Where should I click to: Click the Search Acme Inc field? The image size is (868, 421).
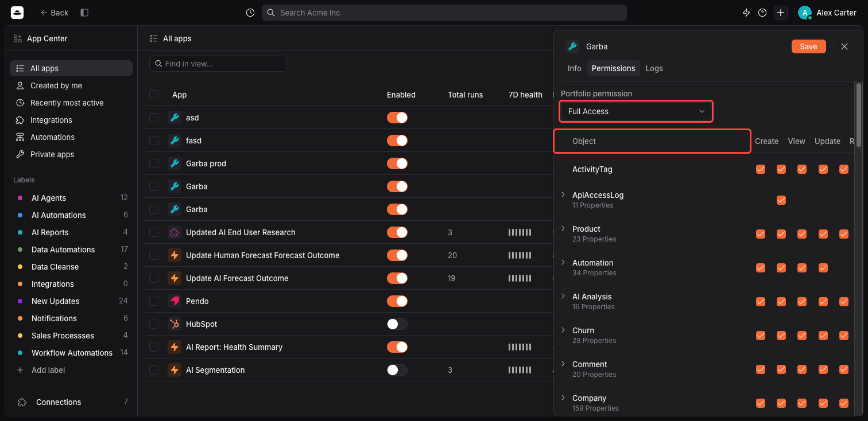click(444, 13)
